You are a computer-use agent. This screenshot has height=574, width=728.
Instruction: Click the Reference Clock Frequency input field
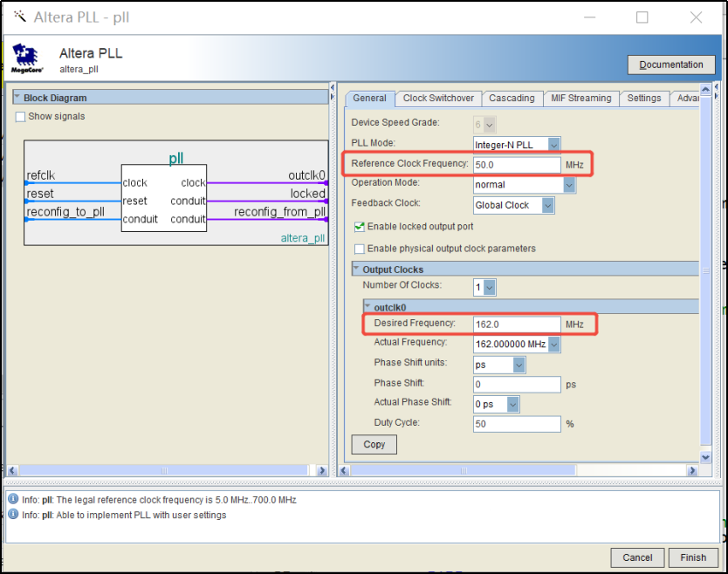click(x=517, y=165)
